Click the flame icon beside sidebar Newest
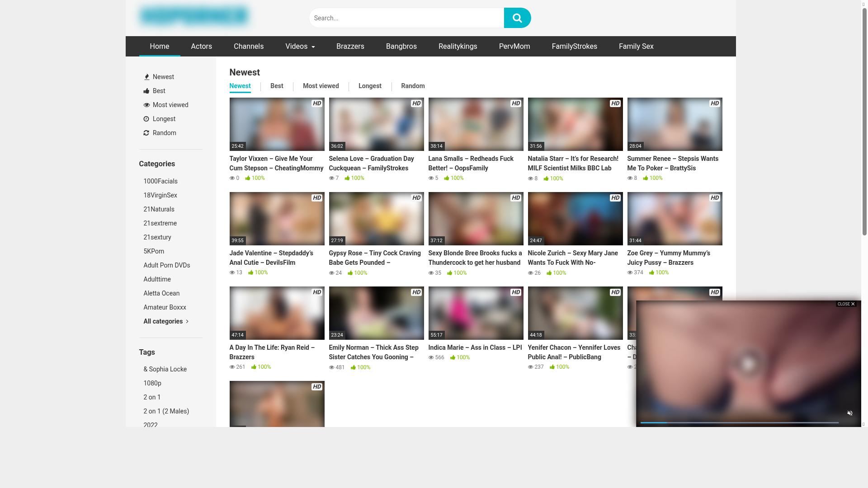Screen dimensions: 868x488 pos(146,77)
